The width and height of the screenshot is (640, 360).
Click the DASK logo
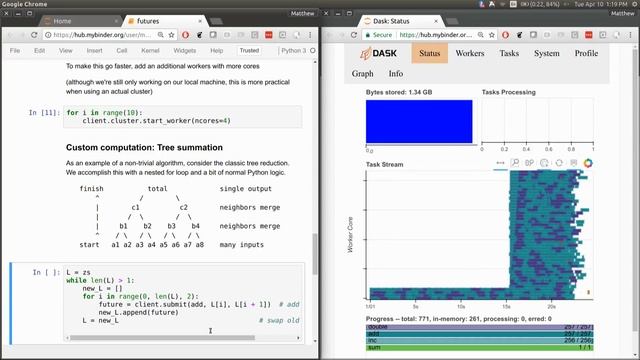(378, 53)
